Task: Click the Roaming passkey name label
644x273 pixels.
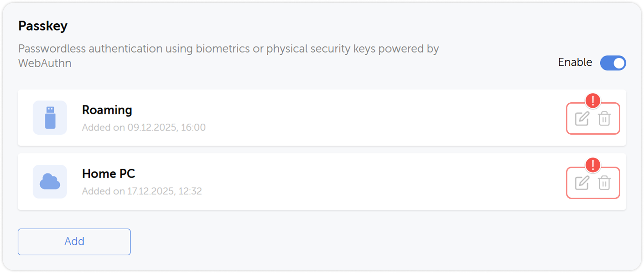Action: point(107,110)
